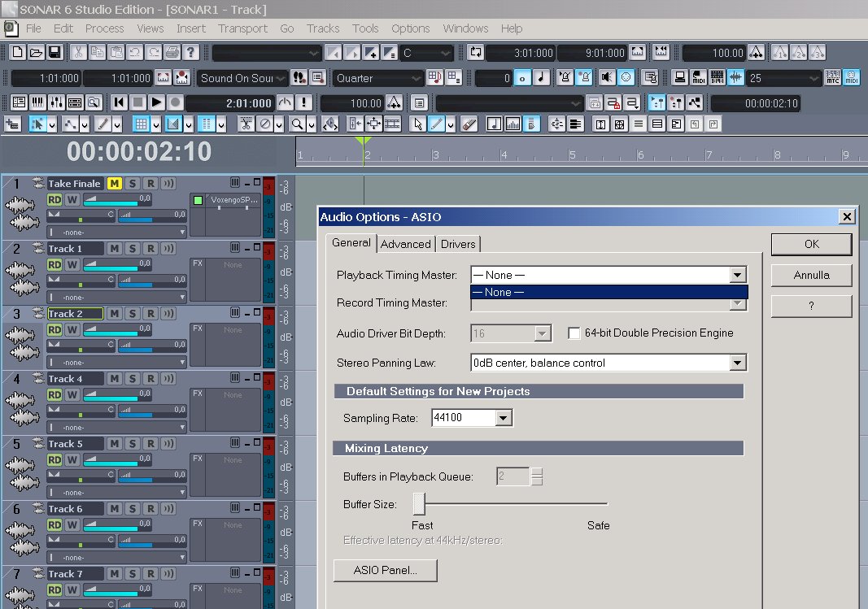The width and height of the screenshot is (868, 609).
Task: Toggle loop with the loop arrows icon
Action: (476, 53)
